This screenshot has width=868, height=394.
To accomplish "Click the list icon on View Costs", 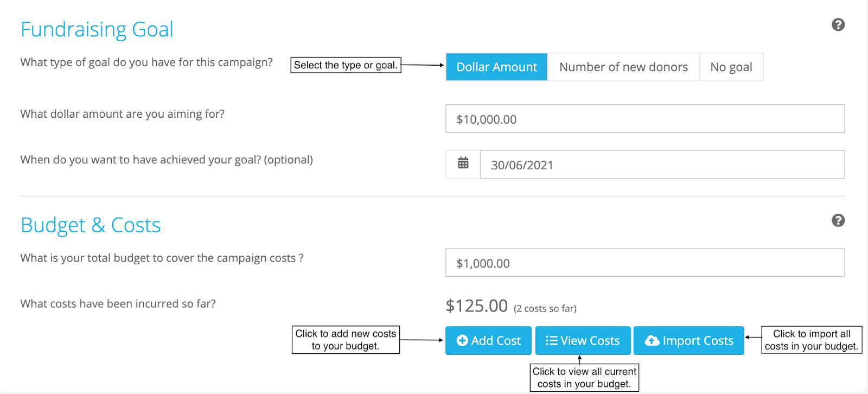I will 551,341.
